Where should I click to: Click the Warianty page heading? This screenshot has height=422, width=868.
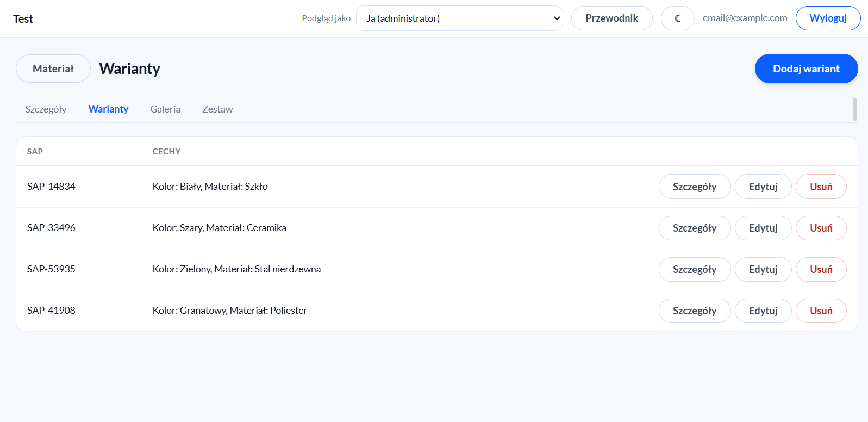pos(129,69)
